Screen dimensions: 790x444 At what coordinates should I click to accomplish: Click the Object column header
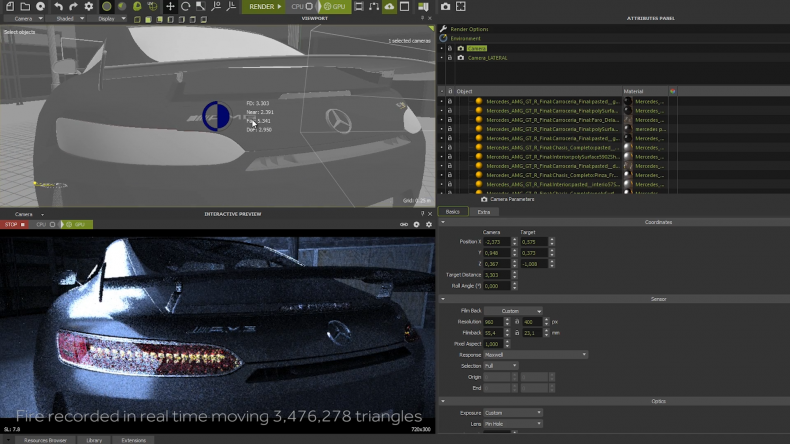(464, 91)
